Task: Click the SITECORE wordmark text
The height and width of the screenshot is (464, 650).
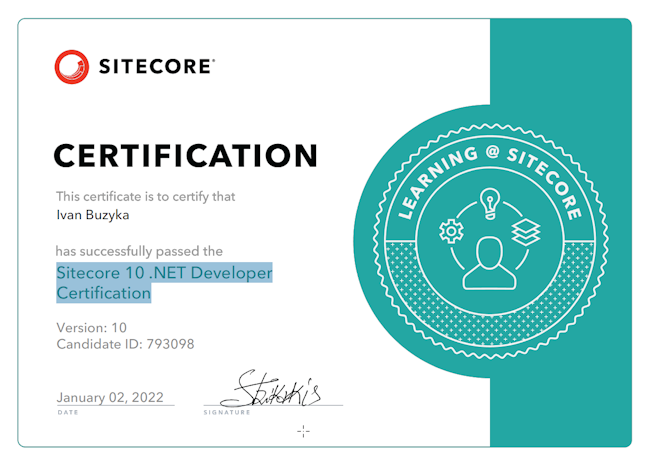Action: click(x=156, y=67)
